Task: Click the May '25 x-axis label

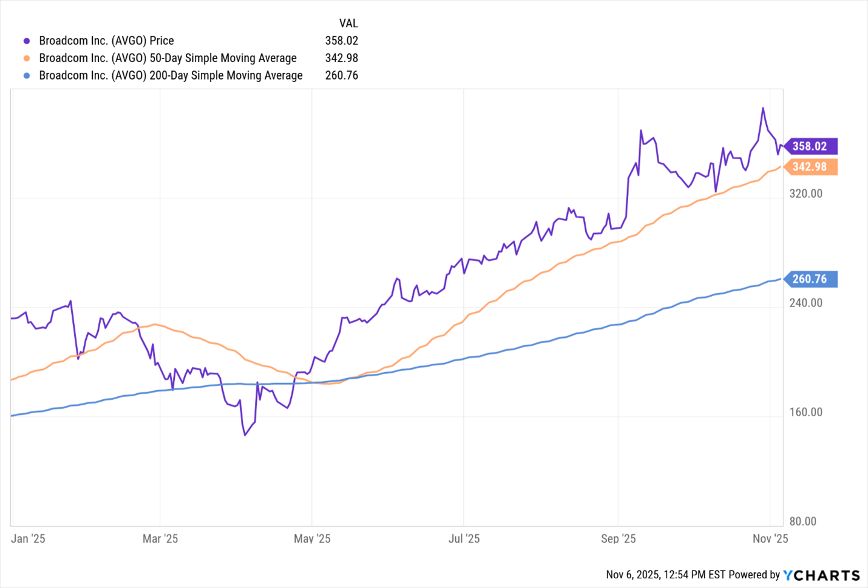Action: (312, 539)
